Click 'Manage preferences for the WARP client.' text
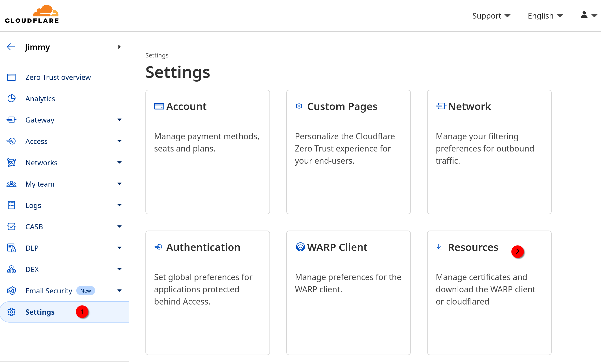This screenshot has height=364, width=601. [348, 283]
